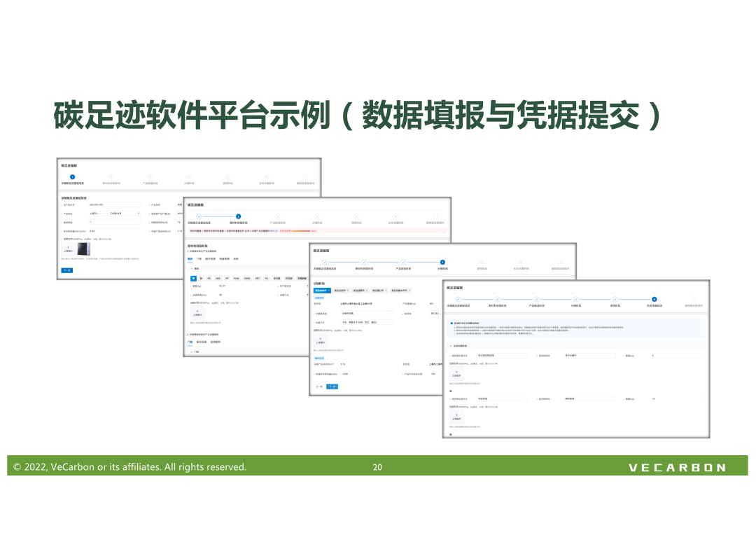Click the active step 2 circle in second screenshot
The width and height of the screenshot is (756, 535).
click(238, 216)
